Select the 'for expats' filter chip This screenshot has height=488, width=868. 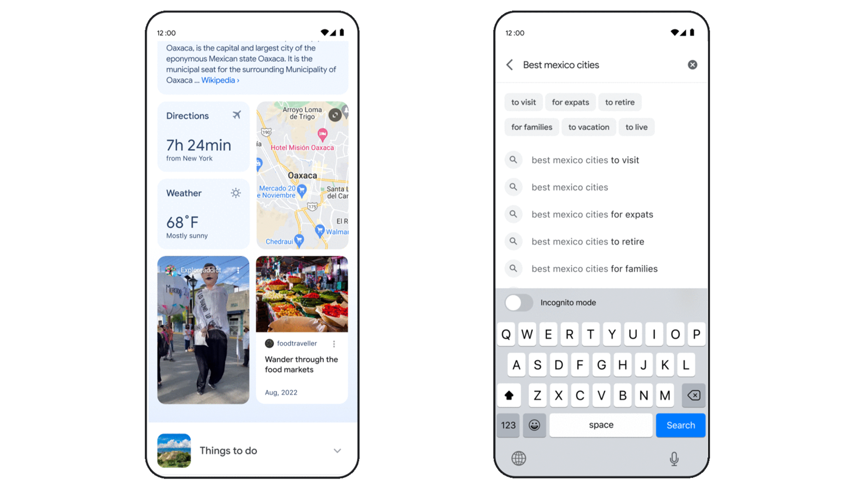[570, 102]
